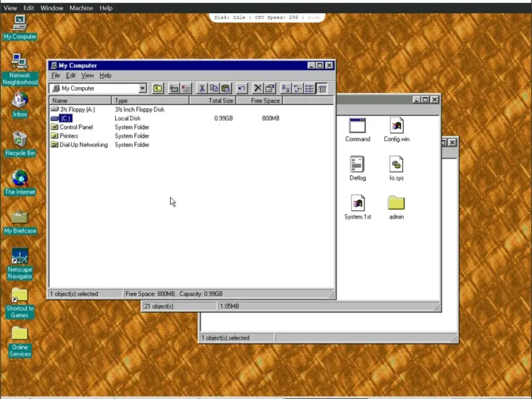This screenshot has width=532, height=399.
Task: Sort by the Total Size column header
Action: click(213, 101)
